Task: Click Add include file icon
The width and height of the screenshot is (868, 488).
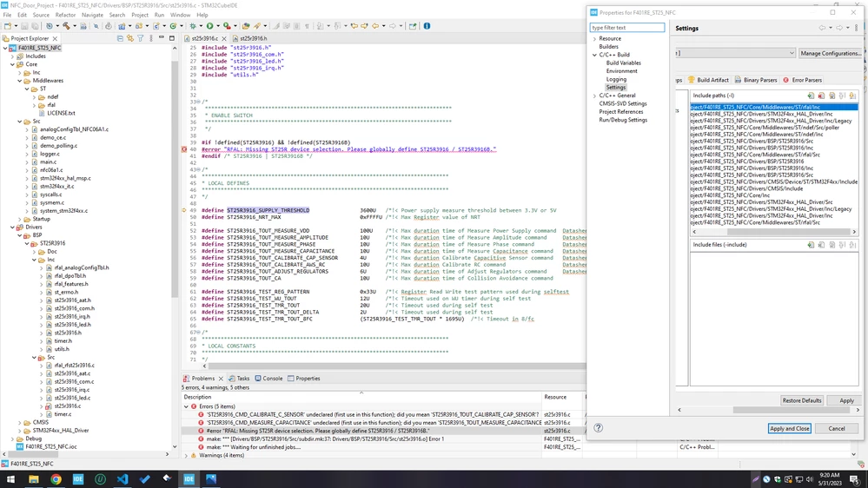Action: [x=811, y=245]
